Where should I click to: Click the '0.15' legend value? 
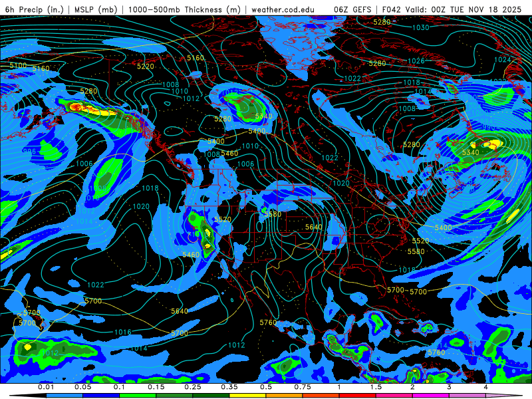[x=156, y=387]
